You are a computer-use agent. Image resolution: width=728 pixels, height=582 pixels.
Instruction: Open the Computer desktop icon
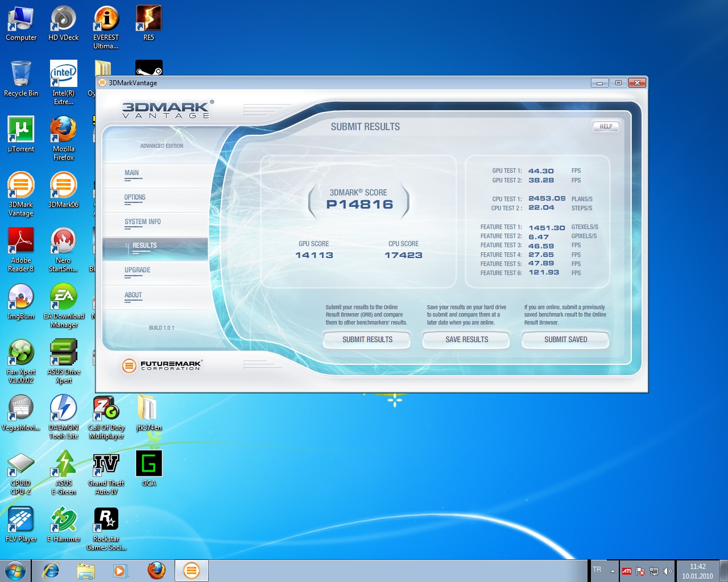coord(21,23)
